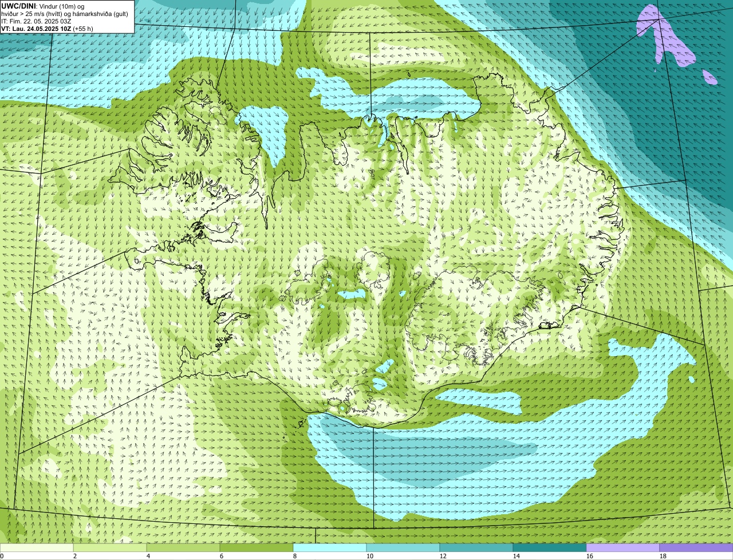Screen dimensions: 733x560
Task: Pick the 10–12 m/s turquoise scale swatch
Action: (403, 548)
